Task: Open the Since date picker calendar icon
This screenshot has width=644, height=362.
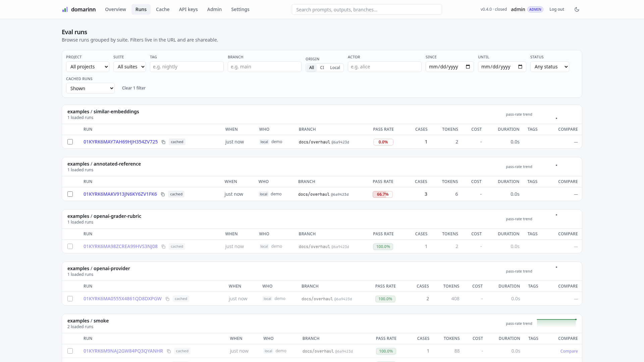Action: [468, 67]
